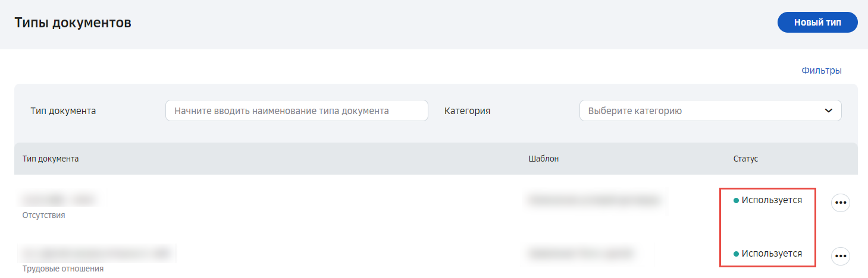Click the chevron arrow of category dropdown
This screenshot has height=278, width=868.
[828, 110]
